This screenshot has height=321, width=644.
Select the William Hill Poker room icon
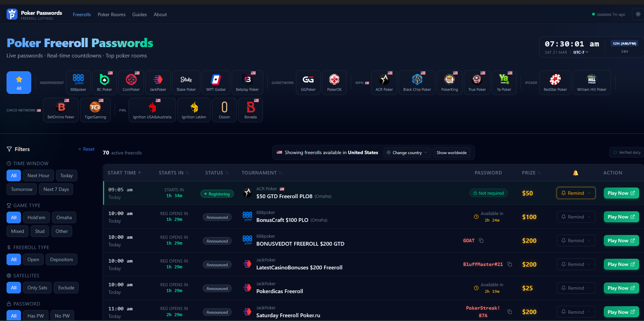click(592, 83)
